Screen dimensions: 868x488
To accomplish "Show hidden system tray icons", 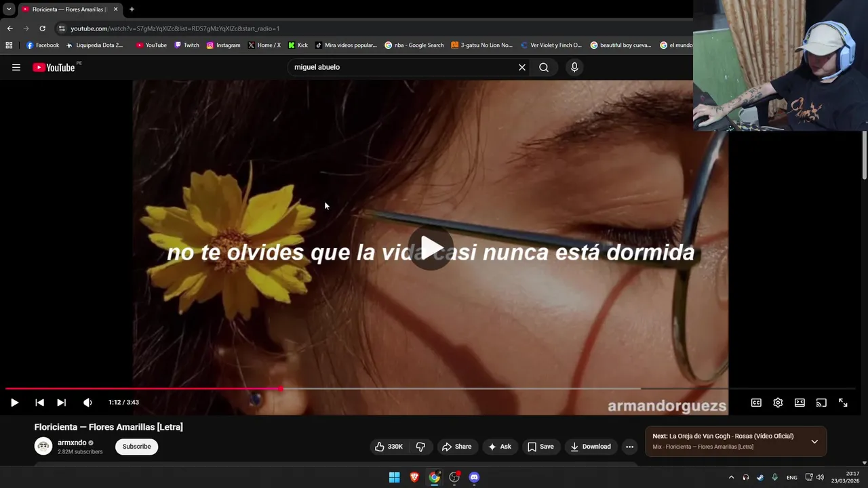I will pyautogui.click(x=731, y=477).
